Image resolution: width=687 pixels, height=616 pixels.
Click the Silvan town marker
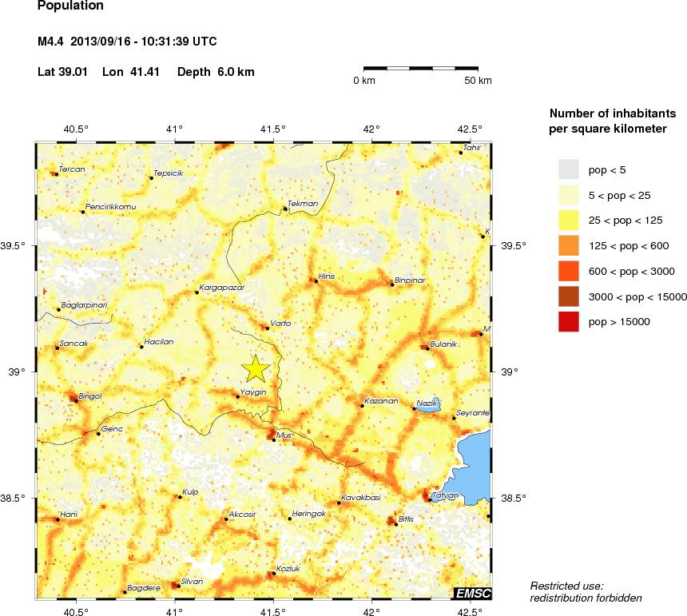(178, 586)
